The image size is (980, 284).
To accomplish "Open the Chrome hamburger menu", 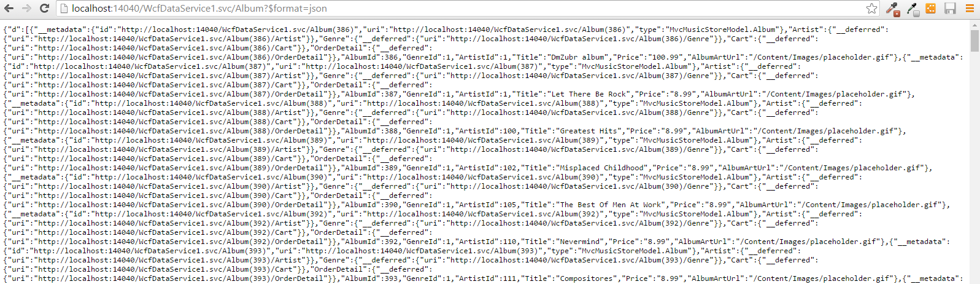I will coord(970,9).
